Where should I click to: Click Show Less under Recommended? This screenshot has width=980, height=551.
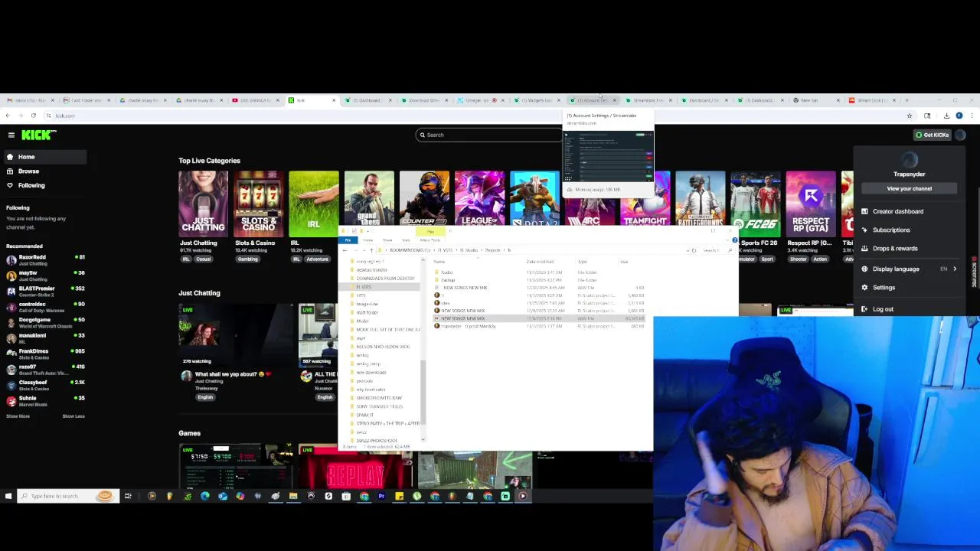click(73, 416)
